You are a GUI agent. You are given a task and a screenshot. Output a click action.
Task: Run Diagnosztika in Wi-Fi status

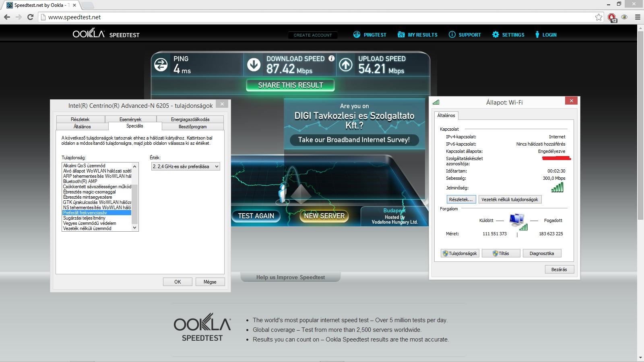542,253
